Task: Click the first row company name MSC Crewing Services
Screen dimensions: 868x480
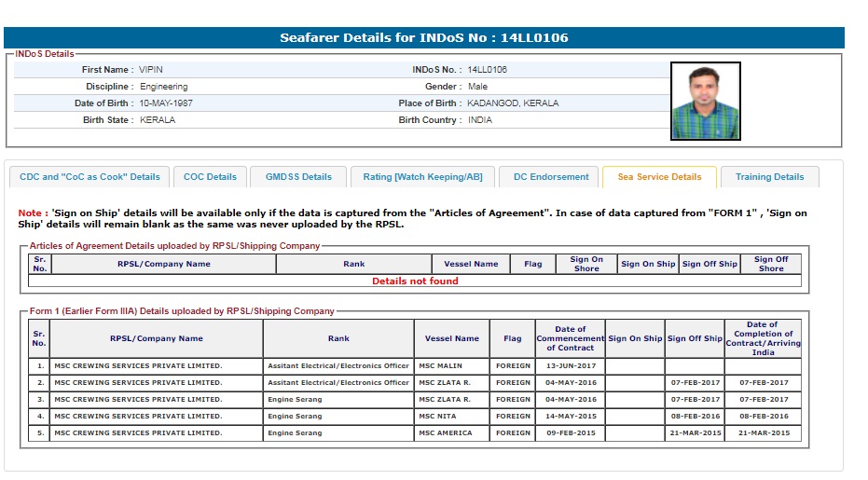Action: (138, 366)
